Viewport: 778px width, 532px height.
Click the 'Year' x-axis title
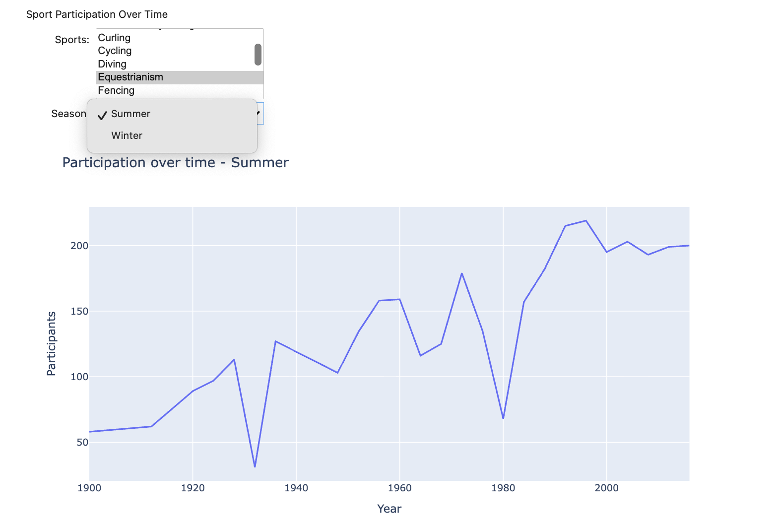point(389,509)
